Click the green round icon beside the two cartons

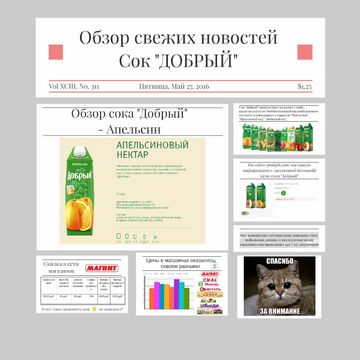point(283,192)
